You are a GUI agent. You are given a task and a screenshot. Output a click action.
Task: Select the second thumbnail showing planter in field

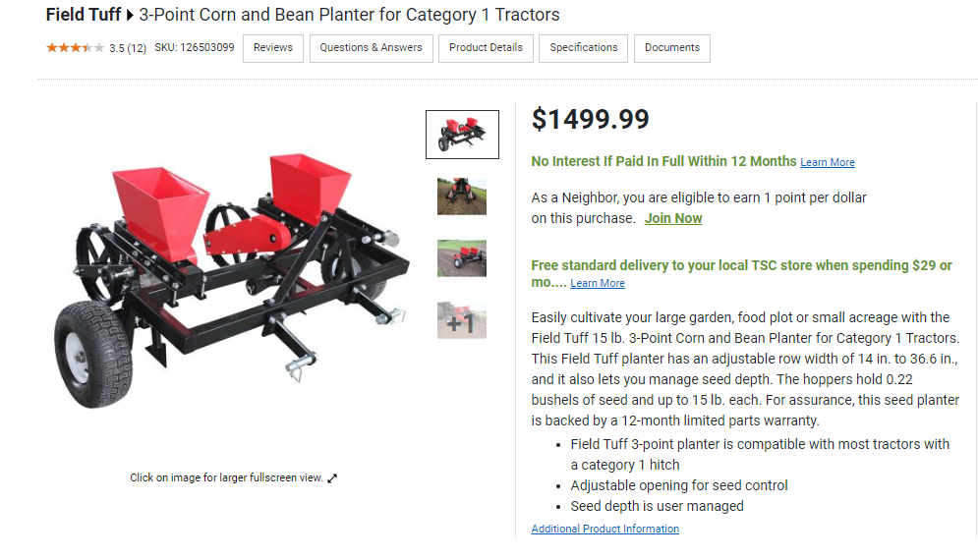[x=462, y=196]
